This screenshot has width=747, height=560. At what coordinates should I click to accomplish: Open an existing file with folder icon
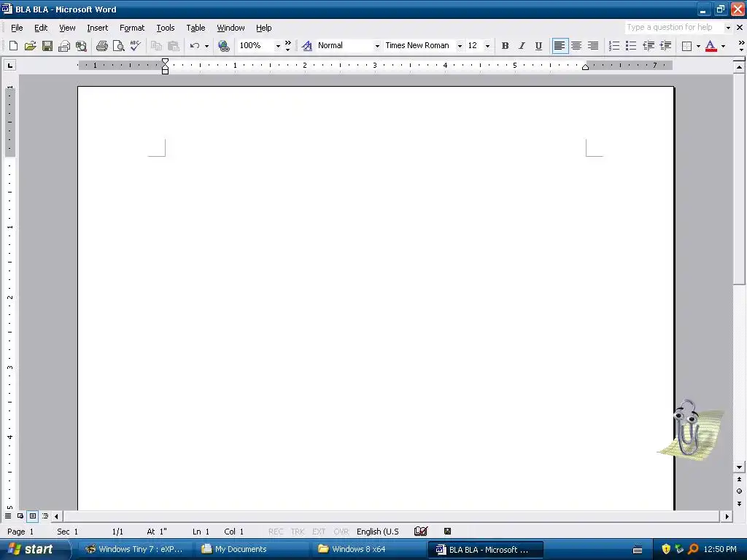click(x=30, y=46)
